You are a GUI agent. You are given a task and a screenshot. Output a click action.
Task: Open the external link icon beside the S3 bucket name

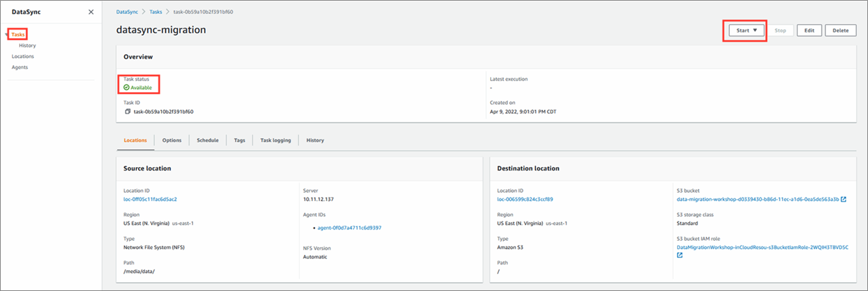(844, 199)
